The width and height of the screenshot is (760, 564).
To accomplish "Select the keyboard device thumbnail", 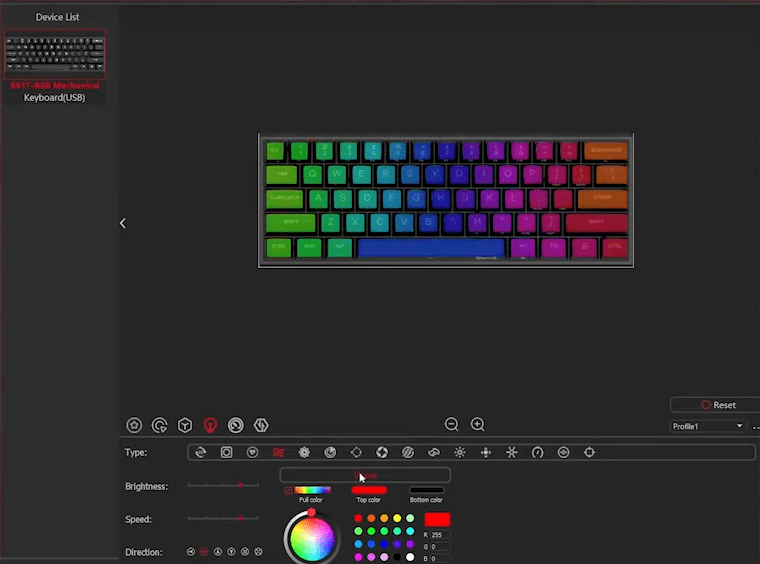I will [x=55, y=55].
